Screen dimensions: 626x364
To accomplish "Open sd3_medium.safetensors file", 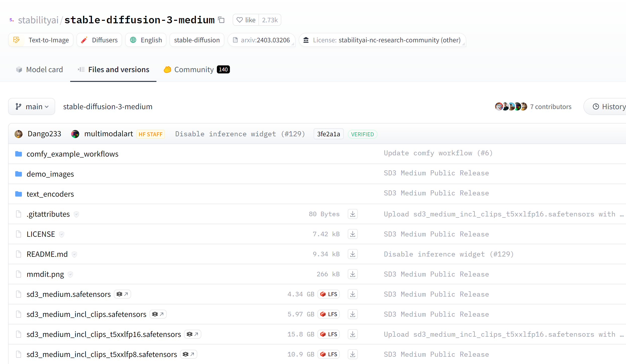I will 69,294.
